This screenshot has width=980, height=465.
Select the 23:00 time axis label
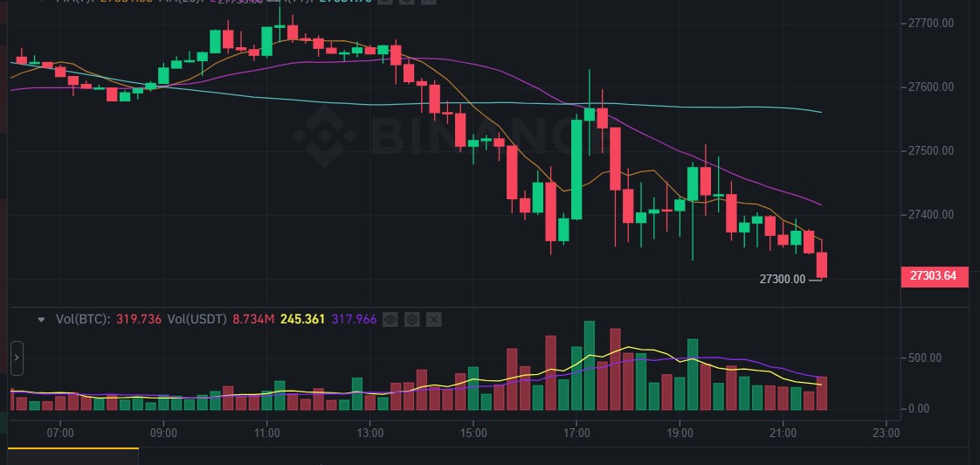(x=887, y=432)
